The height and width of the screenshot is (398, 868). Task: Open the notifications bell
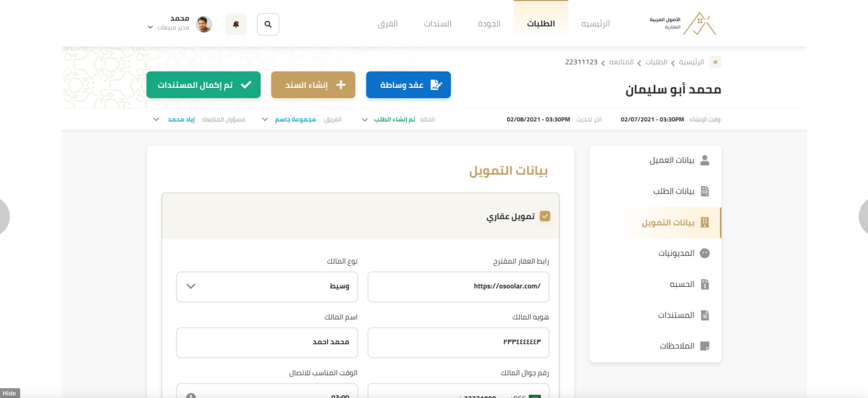[236, 24]
